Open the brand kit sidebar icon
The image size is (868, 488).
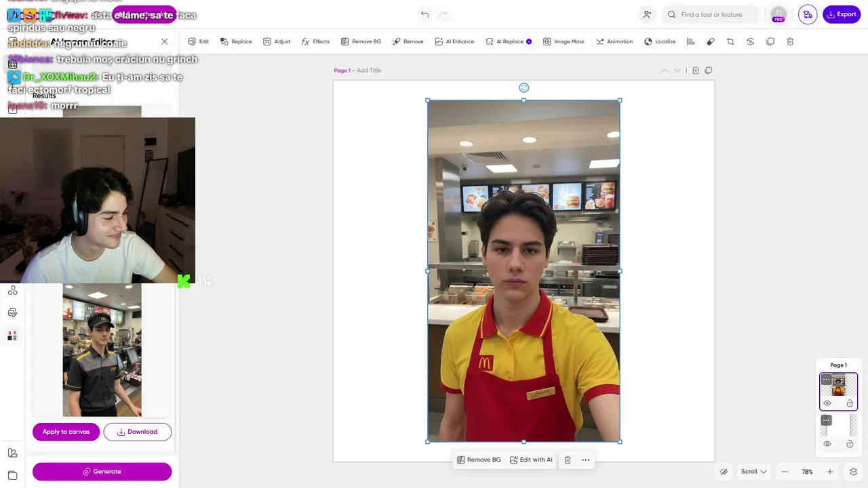pos(12,453)
